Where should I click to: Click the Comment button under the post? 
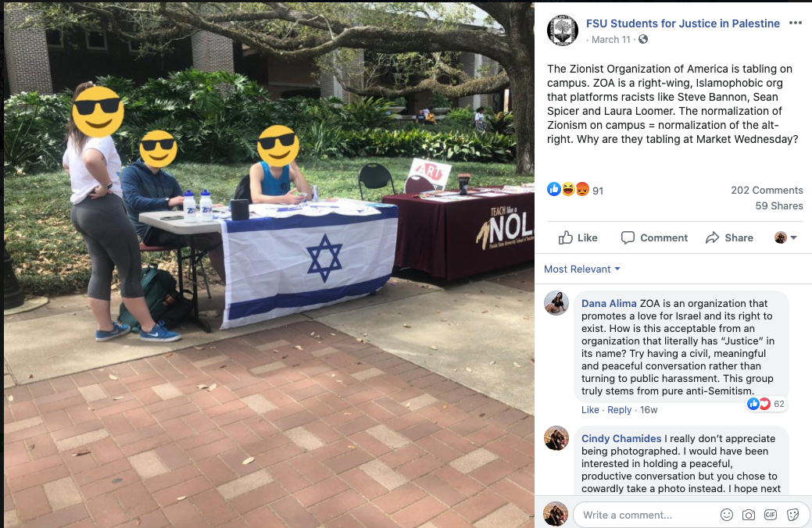pos(654,237)
